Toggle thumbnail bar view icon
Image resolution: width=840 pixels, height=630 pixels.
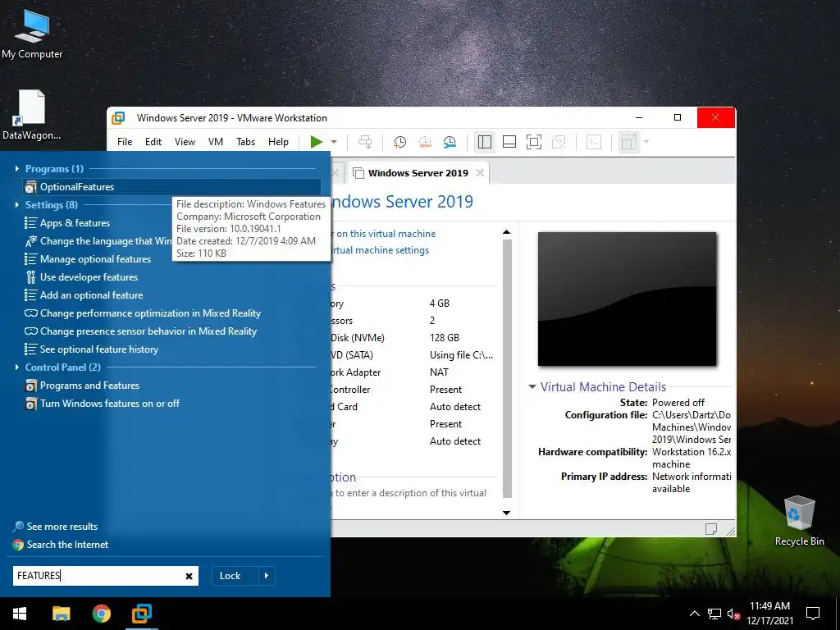click(509, 142)
